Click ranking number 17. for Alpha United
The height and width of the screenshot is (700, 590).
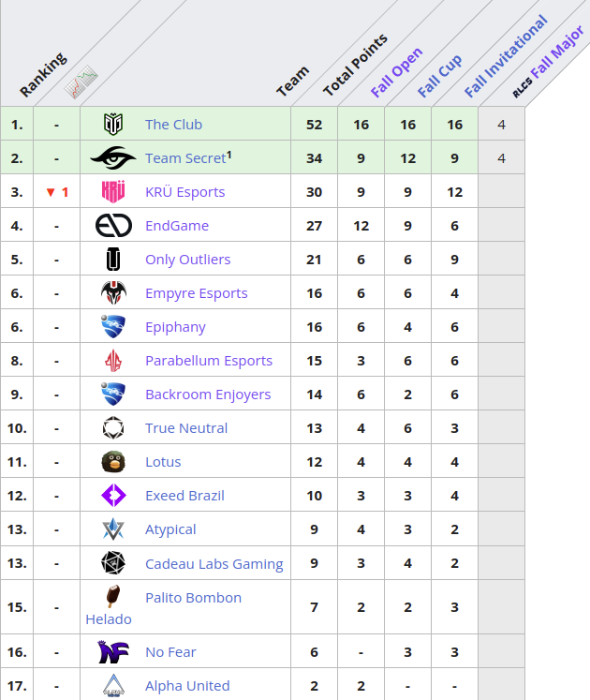[17, 686]
